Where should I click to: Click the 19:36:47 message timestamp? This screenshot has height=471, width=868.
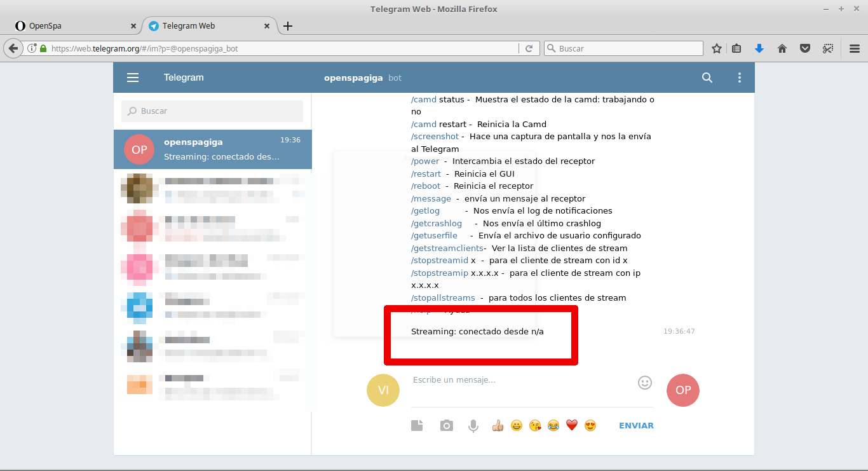pyautogui.click(x=679, y=331)
